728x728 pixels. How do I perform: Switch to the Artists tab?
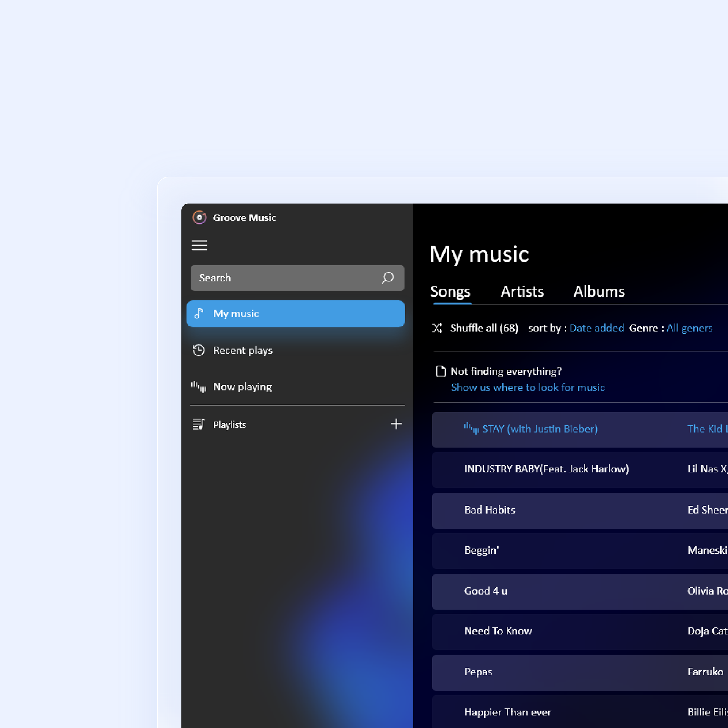[522, 292]
